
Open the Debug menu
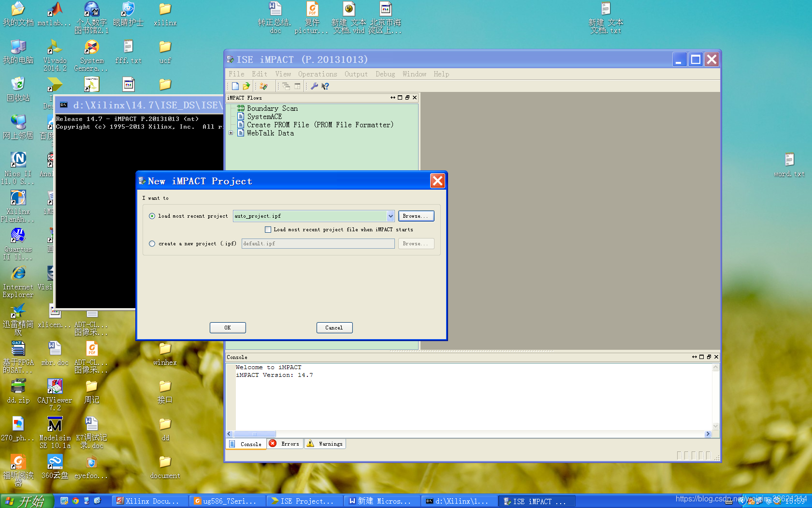(x=385, y=74)
